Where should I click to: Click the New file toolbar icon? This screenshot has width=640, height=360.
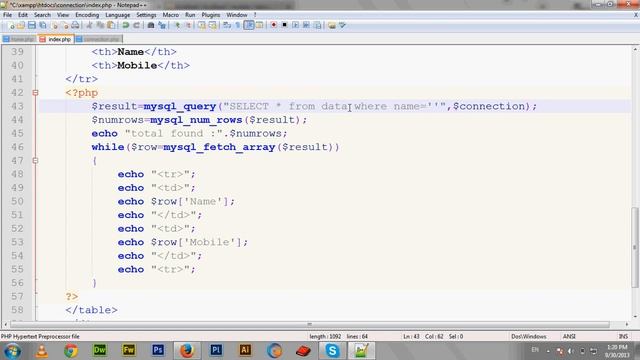pos(11,25)
